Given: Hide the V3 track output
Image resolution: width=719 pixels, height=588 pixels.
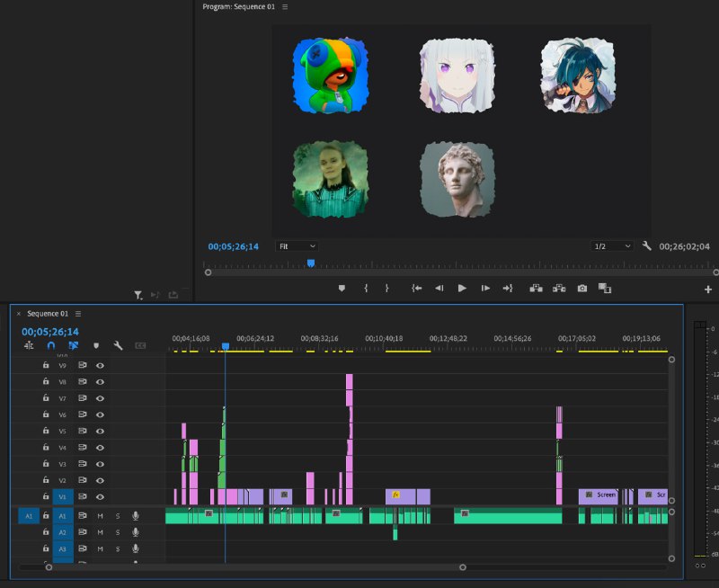Looking at the screenshot, I should pyautogui.click(x=100, y=464).
